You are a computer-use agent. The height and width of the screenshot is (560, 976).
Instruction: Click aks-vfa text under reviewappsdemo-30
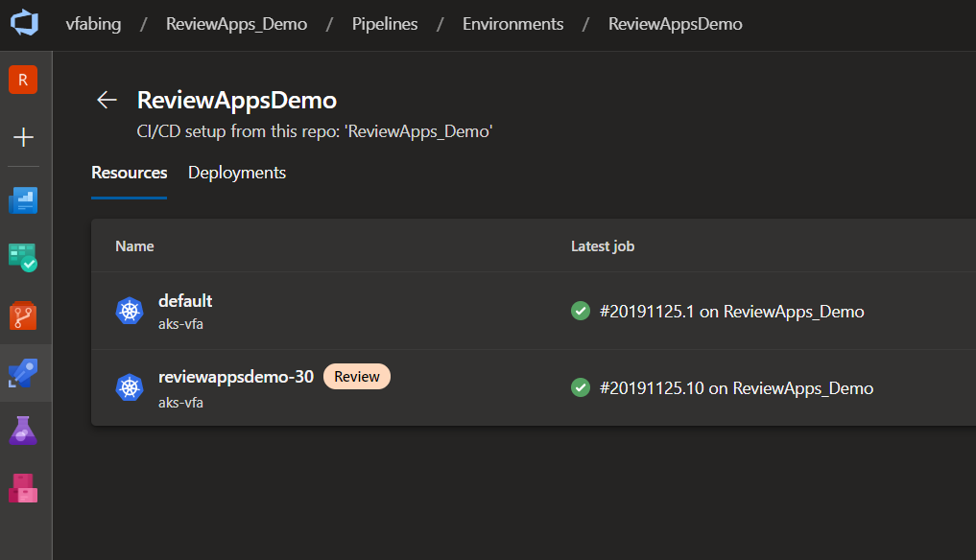click(180, 403)
